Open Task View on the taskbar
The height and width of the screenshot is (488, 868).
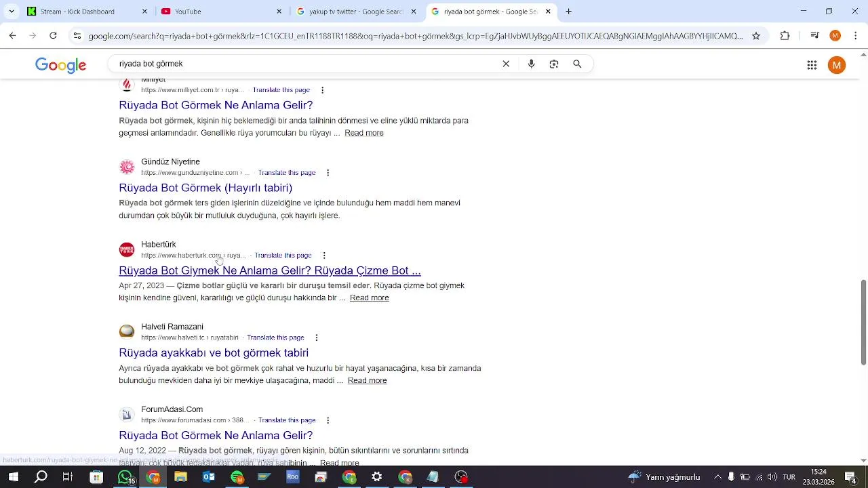pos(68,477)
